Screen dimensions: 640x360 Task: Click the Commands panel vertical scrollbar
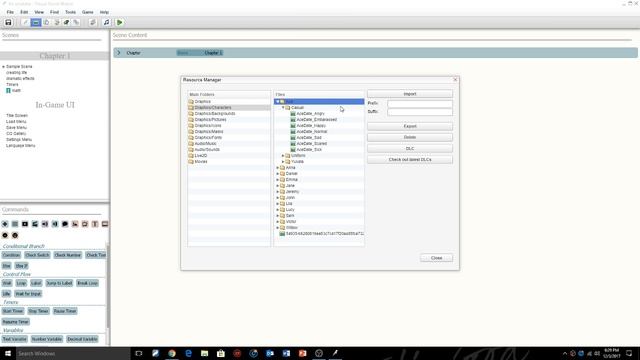click(108, 286)
